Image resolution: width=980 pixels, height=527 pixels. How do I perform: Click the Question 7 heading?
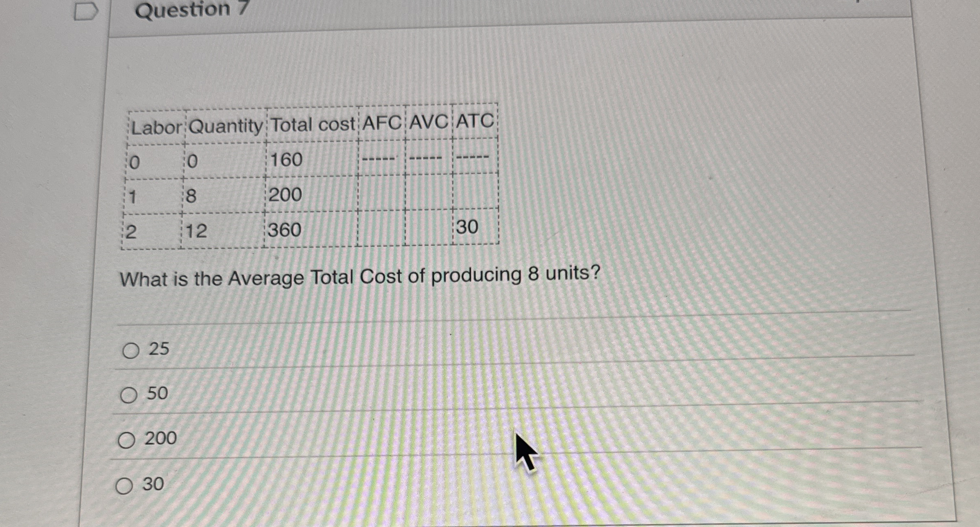point(191,9)
